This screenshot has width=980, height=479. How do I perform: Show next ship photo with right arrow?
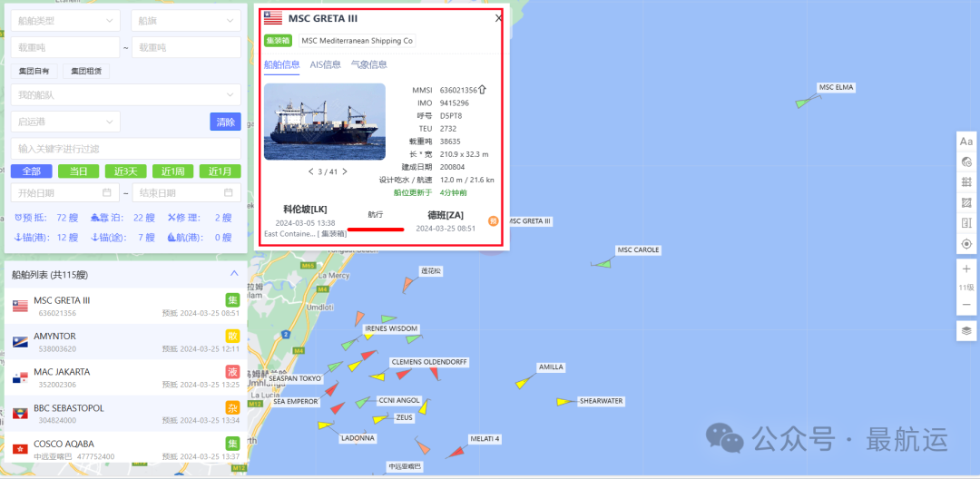coord(345,171)
